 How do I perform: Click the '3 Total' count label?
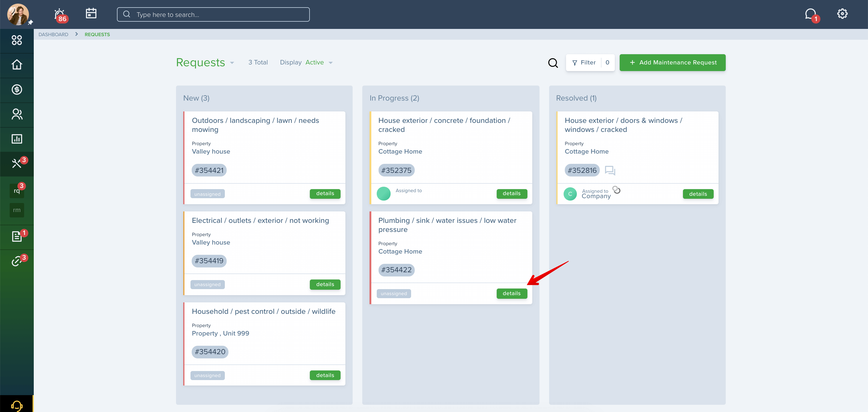(258, 63)
